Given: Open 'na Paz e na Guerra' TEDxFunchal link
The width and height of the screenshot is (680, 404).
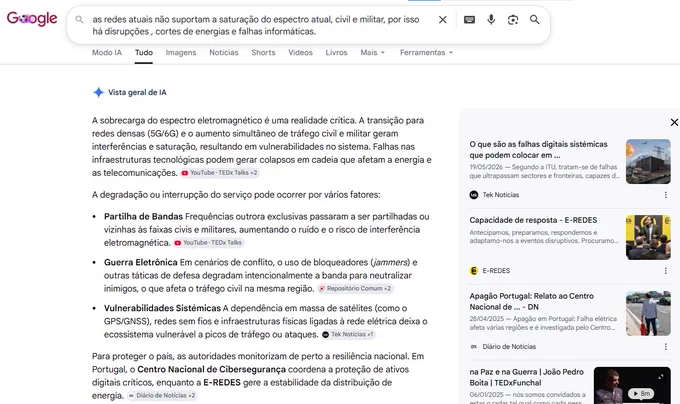Looking at the screenshot, I should click(526, 377).
